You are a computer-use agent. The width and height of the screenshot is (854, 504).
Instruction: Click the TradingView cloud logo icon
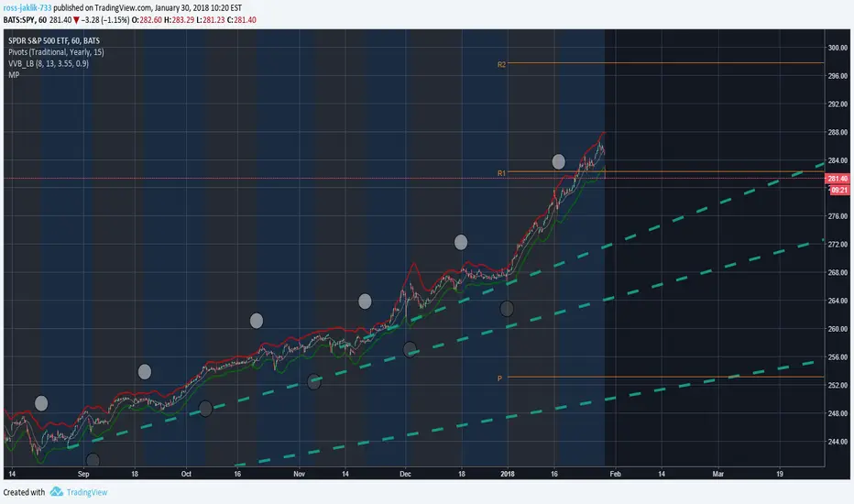tap(57, 492)
